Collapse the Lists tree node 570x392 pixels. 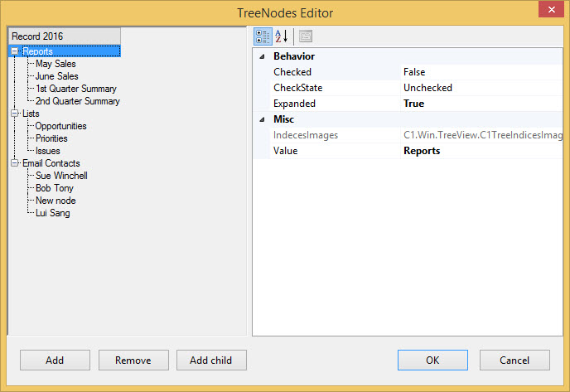point(15,114)
